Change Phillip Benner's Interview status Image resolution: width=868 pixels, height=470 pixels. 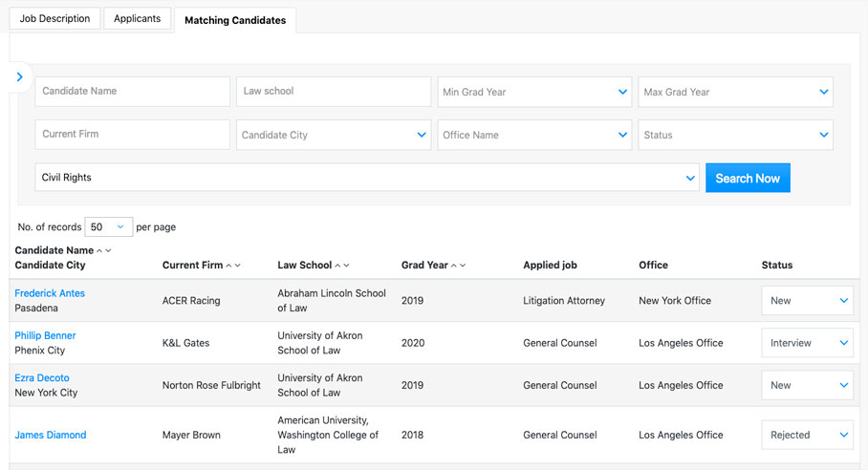[807, 343]
